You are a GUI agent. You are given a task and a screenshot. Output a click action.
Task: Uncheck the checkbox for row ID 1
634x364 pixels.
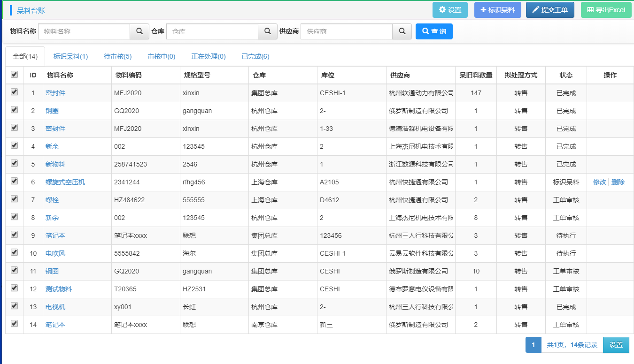[x=14, y=92]
